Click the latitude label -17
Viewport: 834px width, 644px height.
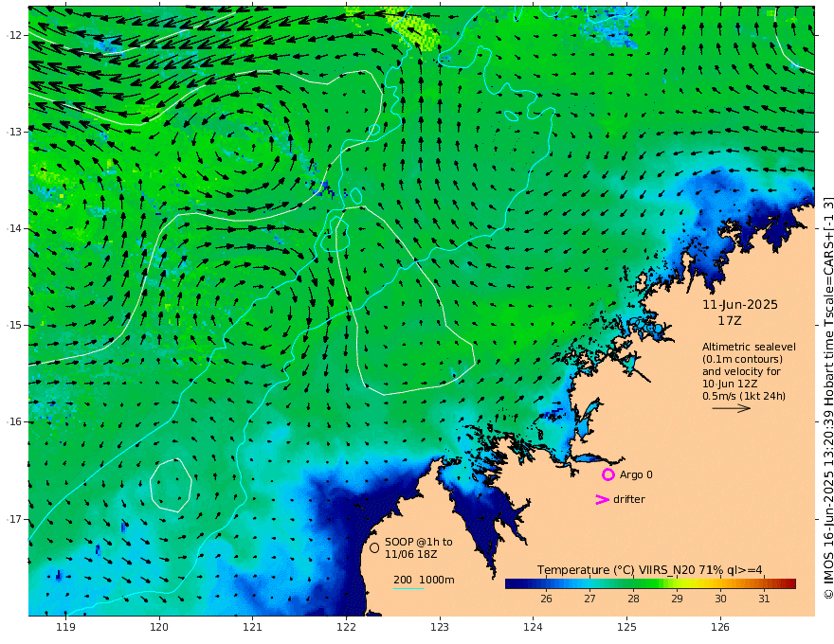(14, 519)
